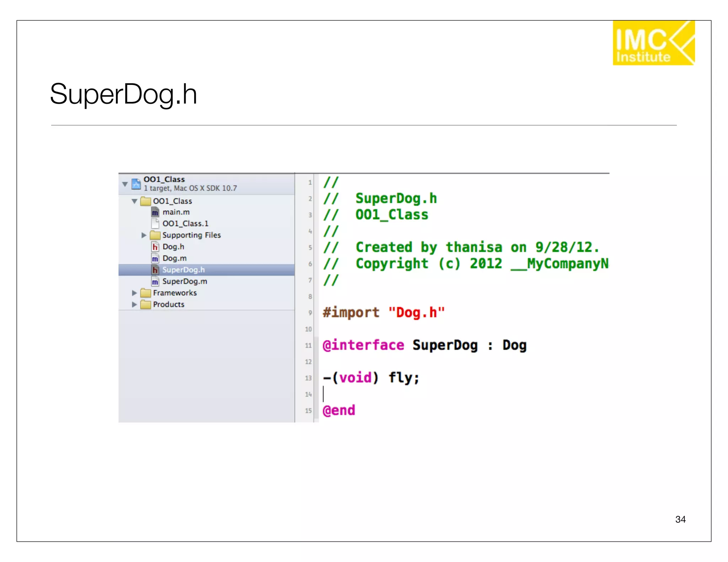728x562 pixels.
Task: Click the Dog.h header file icon
Action: pos(155,247)
